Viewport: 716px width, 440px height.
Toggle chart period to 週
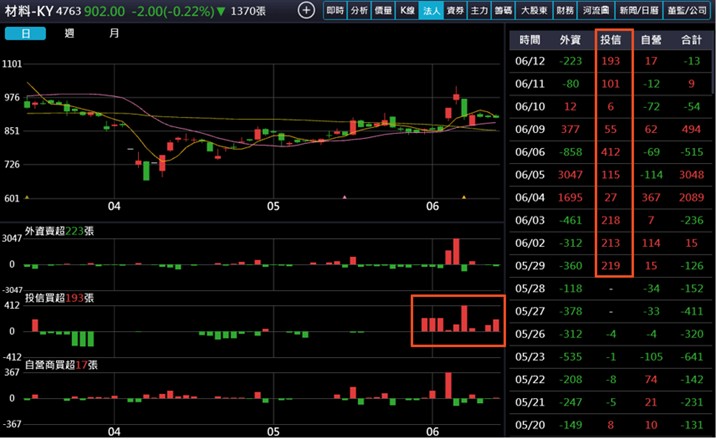[x=69, y=33]
